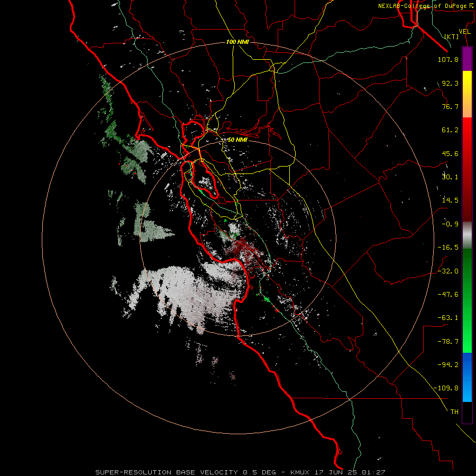
Task: Click the [KT] units label
Action: pos(452,36)
